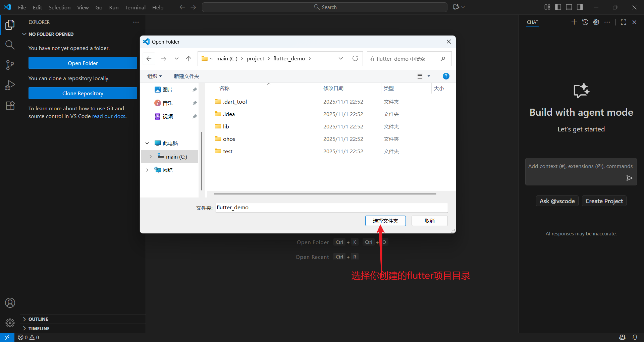Open 组织 dropdown menu
The image size is (644, 342).
[155, 76]
